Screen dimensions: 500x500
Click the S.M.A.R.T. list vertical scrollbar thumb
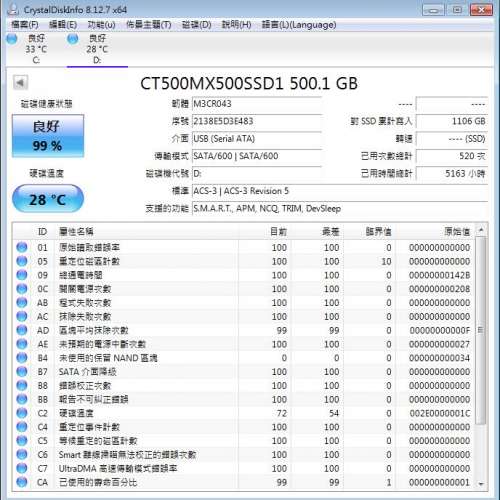point(481,330)
